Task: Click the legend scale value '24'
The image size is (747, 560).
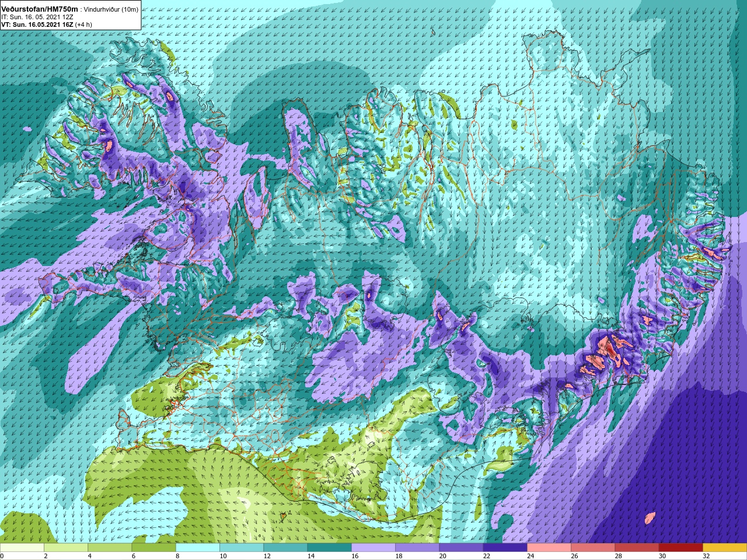Action: pos(530,556)
